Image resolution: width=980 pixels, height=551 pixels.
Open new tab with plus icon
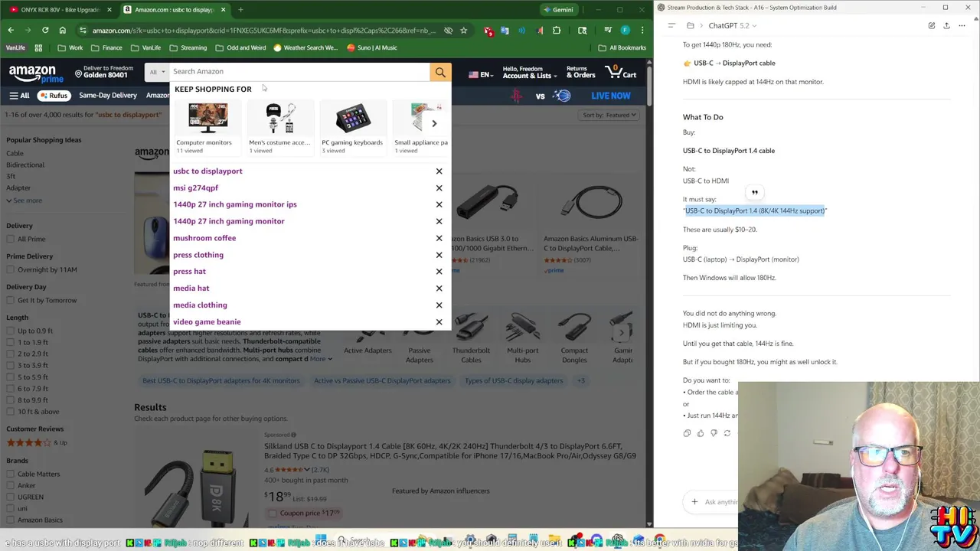tap(240, 10)
